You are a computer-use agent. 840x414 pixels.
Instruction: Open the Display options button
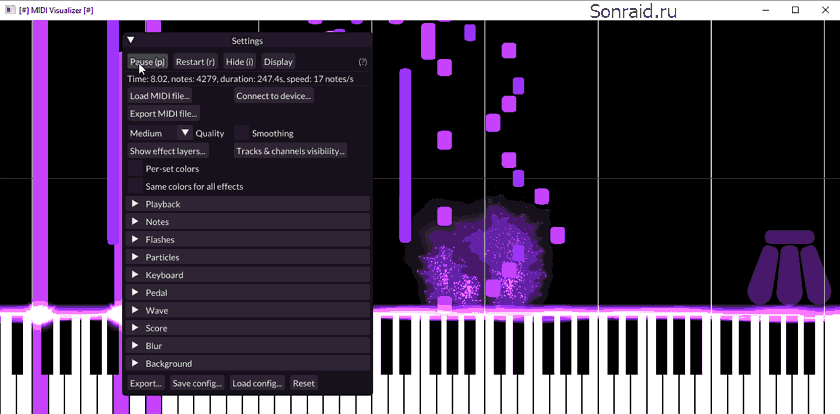[278, 62]
